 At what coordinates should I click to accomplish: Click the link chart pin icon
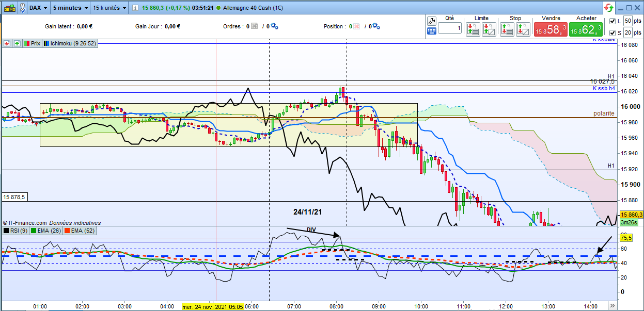coord(22,8)
